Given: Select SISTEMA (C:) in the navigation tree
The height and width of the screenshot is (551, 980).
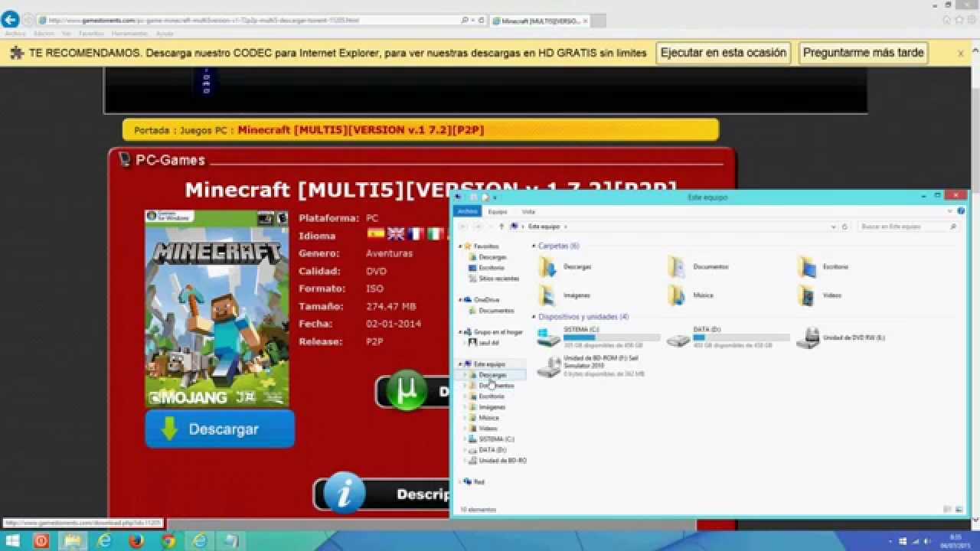Looking at the screenshot, I should tap(495, 439).
